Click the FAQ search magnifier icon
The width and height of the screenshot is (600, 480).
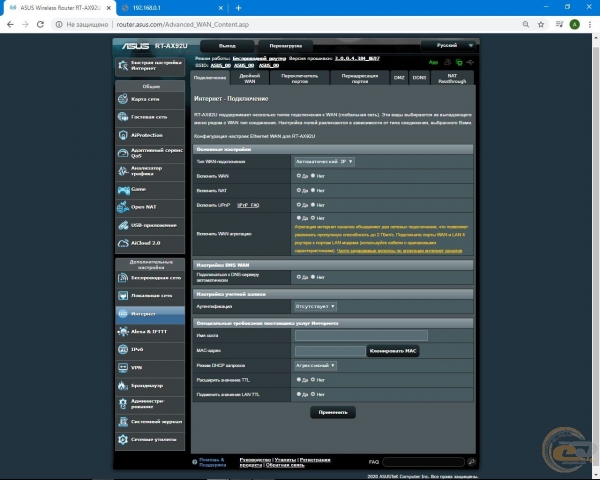coord(471,462)
